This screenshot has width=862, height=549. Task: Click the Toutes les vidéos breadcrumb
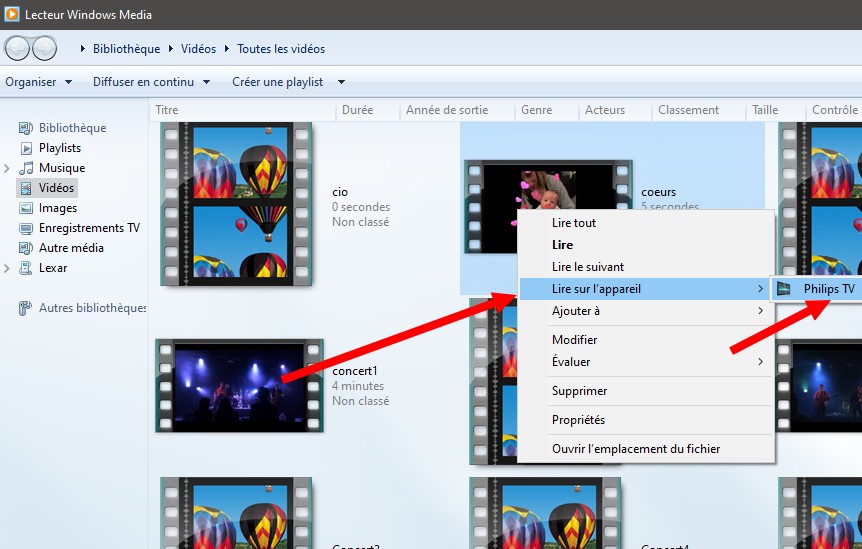281,48
